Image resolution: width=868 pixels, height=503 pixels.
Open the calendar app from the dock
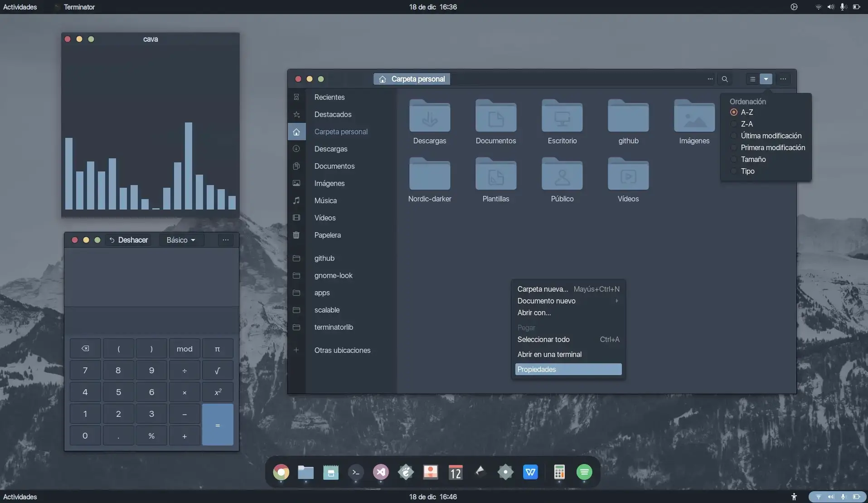pos(455,472)
